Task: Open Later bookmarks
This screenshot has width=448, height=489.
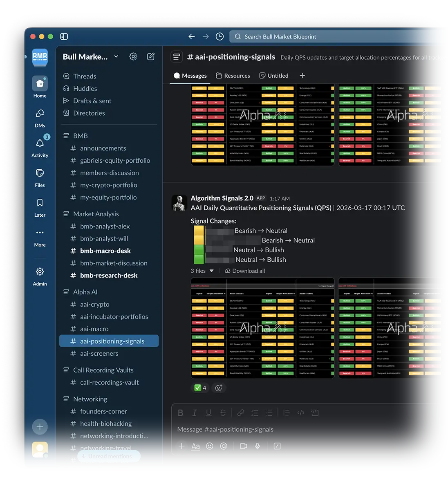Action: tap(40, 208)
